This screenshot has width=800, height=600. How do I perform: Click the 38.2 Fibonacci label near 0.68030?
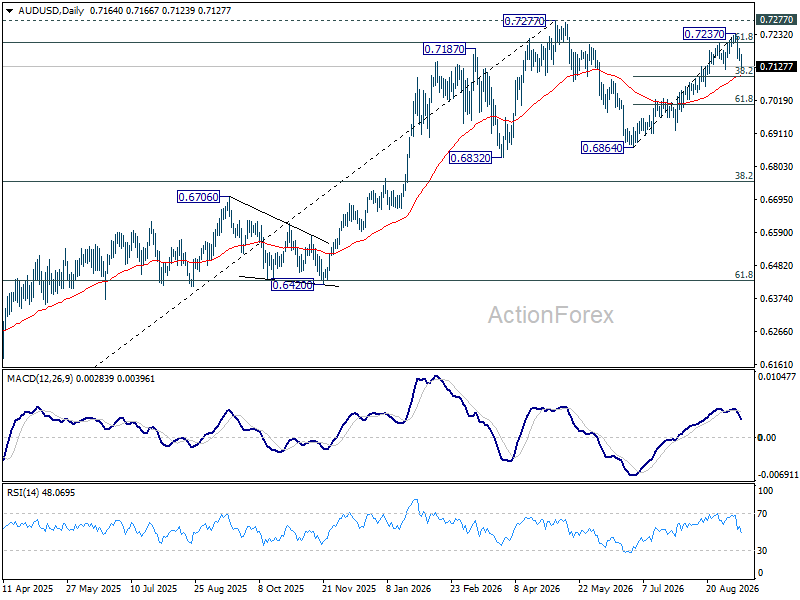743,176
